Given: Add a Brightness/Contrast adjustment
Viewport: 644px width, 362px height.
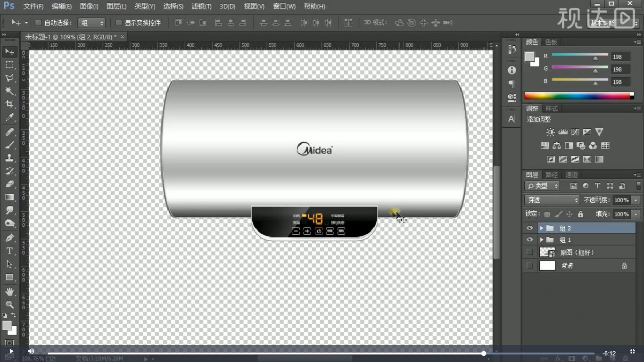Looking at the screenshot, I should point(550,132).
